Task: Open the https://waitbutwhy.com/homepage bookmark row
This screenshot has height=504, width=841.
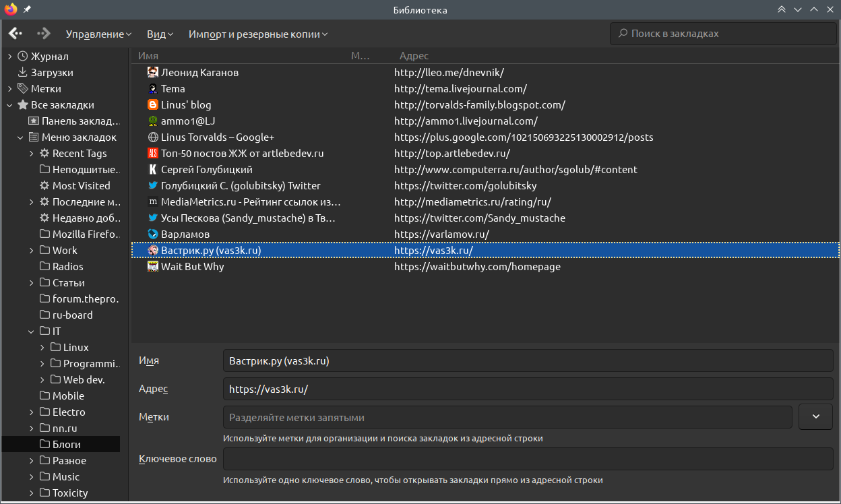Action: tap(477, 266)
